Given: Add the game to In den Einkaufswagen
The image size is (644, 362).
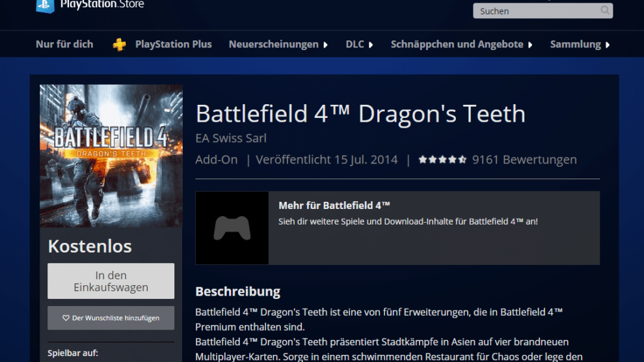Looking at the screenshot, I should [x=111, y=281].
